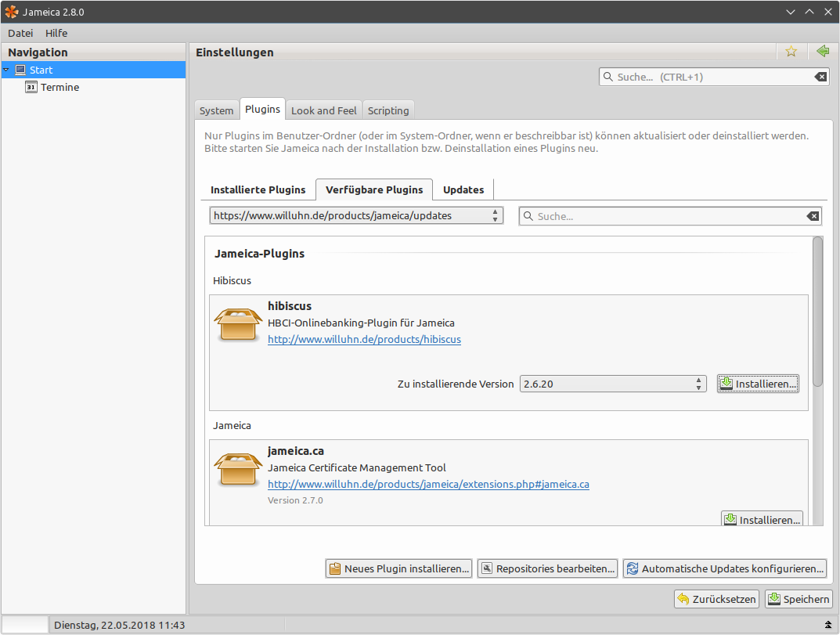
Task: Focus the top Suche (CTRL+1) field
Action: pyautogui.click(x=715, y=77)
